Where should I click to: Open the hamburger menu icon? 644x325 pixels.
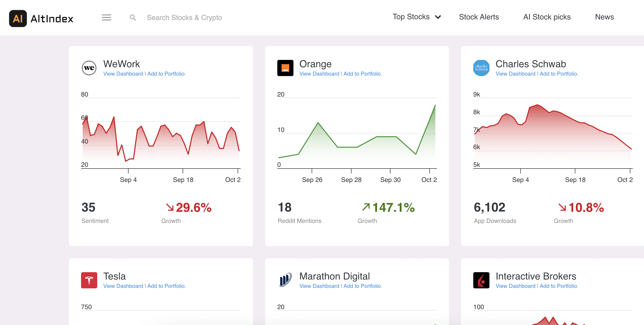tap(107, 17)
